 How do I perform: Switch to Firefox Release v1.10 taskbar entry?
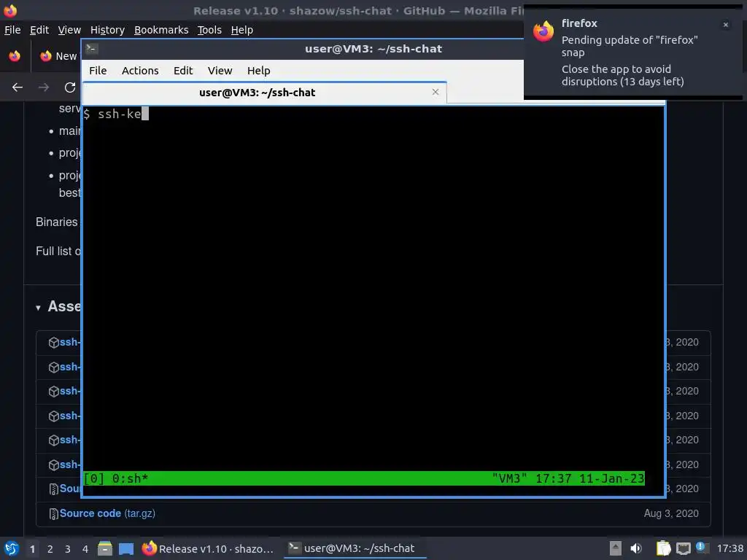[209, 548]
